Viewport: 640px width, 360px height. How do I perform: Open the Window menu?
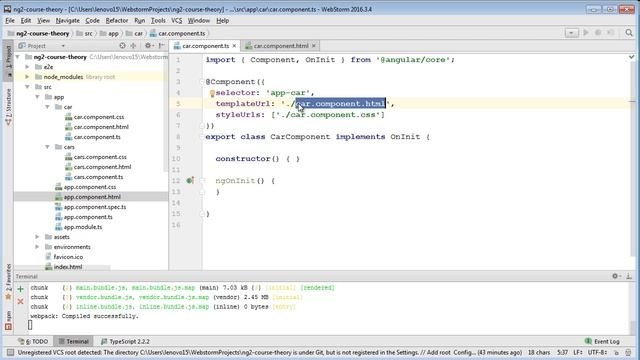click(198, 20)
